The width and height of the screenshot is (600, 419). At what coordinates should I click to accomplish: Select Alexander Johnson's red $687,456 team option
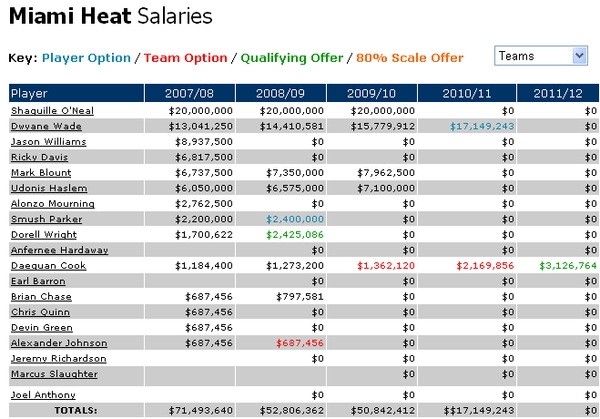point(300,343)
